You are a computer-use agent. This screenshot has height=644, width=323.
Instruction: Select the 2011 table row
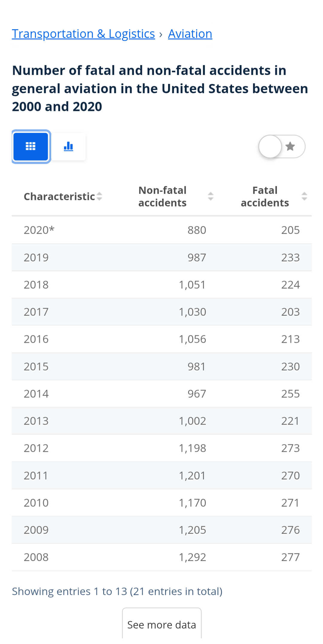click(x=161, y=475)
